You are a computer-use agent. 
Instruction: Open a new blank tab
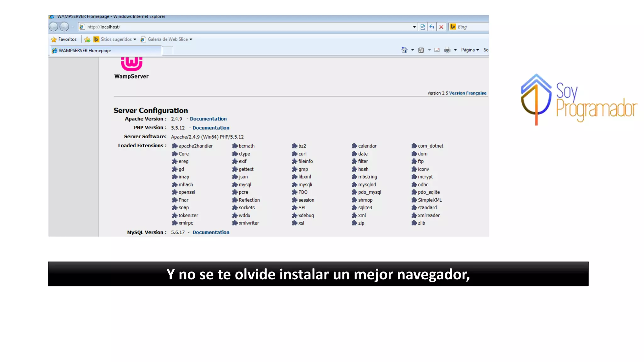tap(168, 51)
